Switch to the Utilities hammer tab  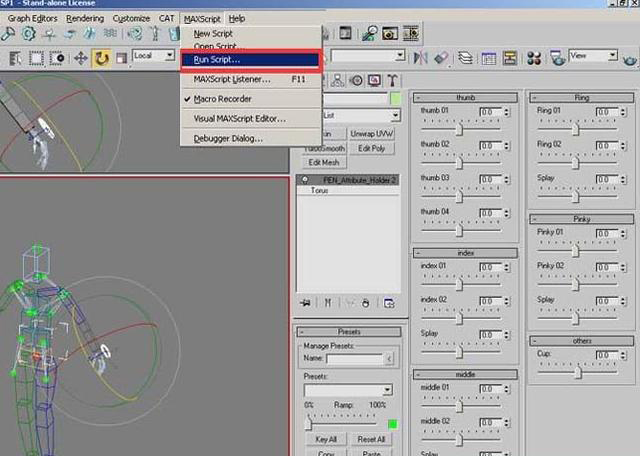click(392, 80)
